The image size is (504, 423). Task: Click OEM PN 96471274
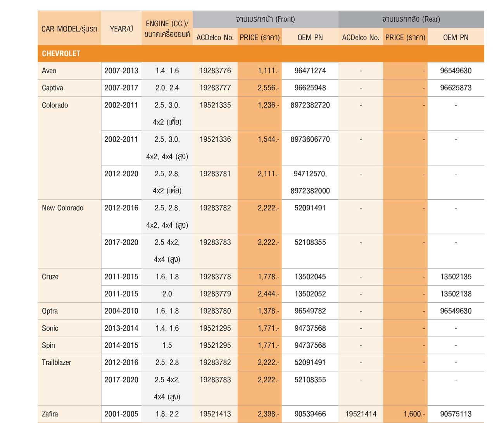pos(310,71)
